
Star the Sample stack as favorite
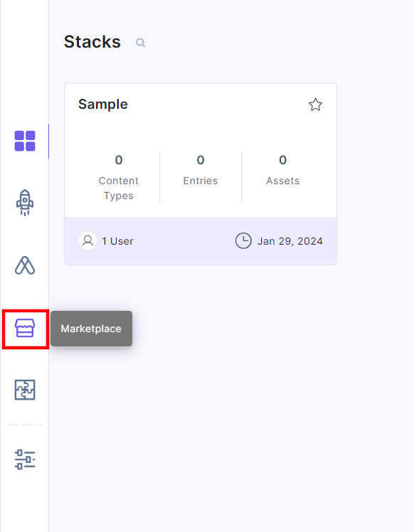(x=315, y=105)
